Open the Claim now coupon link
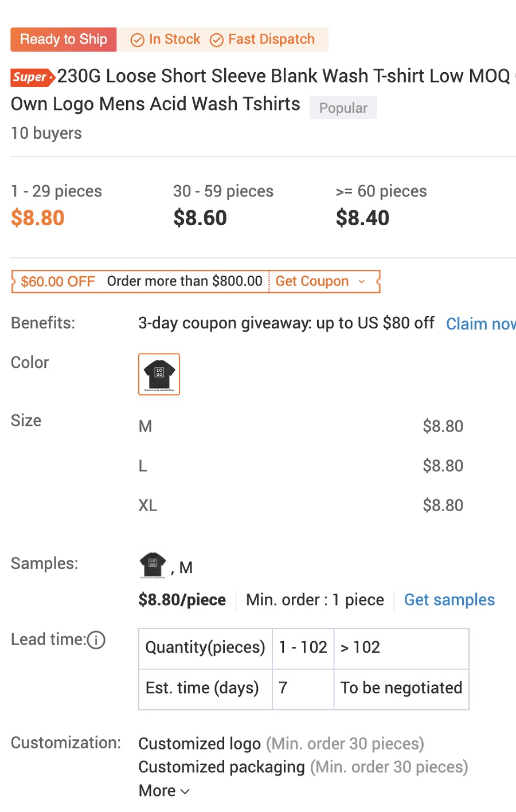 click(x=482, y=324)
